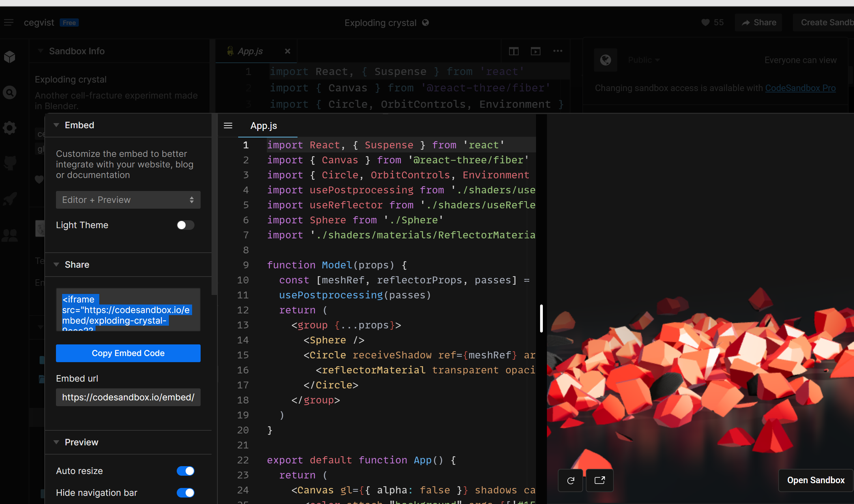Click line number 14 in the gutter
The image size is (854, 504).
coord(243,340)
